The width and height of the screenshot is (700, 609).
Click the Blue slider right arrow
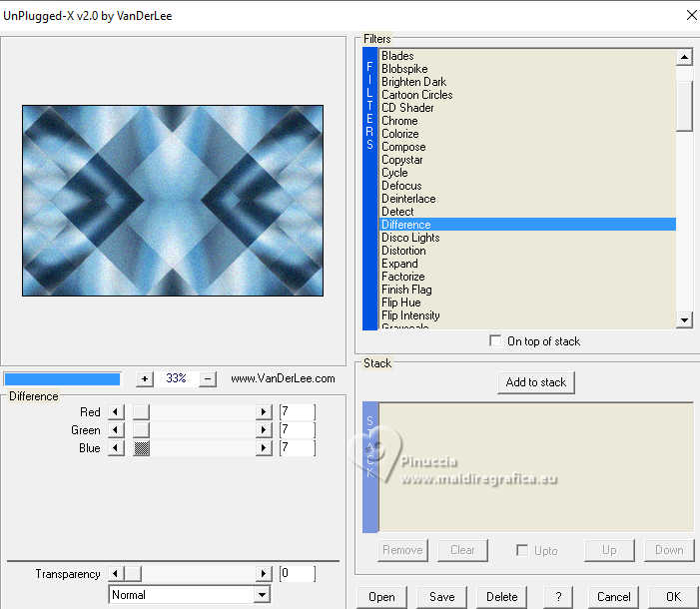pyautogui.click(x=264, y=448)
